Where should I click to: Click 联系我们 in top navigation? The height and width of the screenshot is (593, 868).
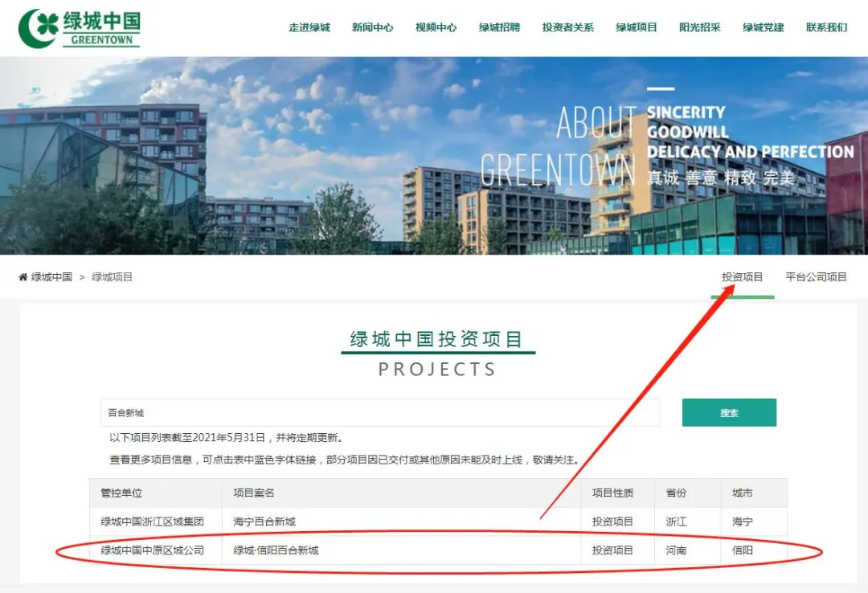(x=826, y=27)
